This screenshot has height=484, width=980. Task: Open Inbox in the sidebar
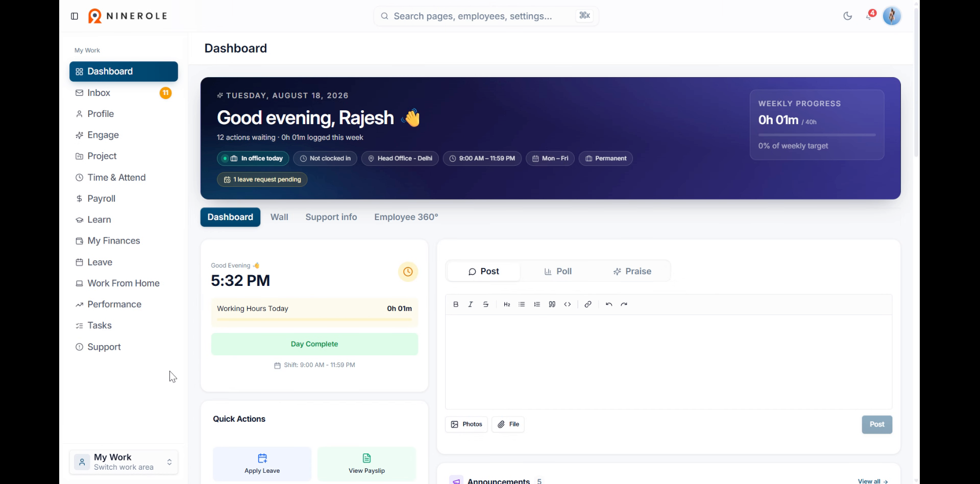click(x=124, y=93)
